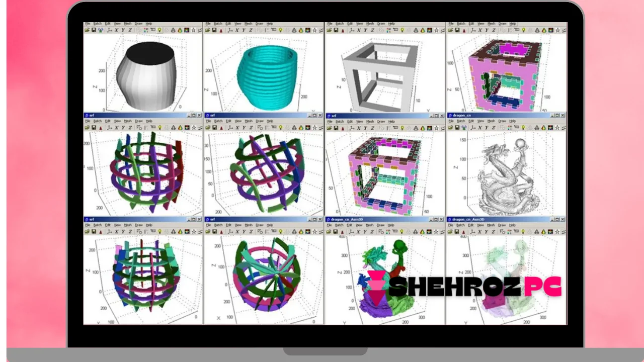This screenshot has width=644, height=362.
Task: Click the open folder icon in the dragon_cn window
Action: point(450,128)
